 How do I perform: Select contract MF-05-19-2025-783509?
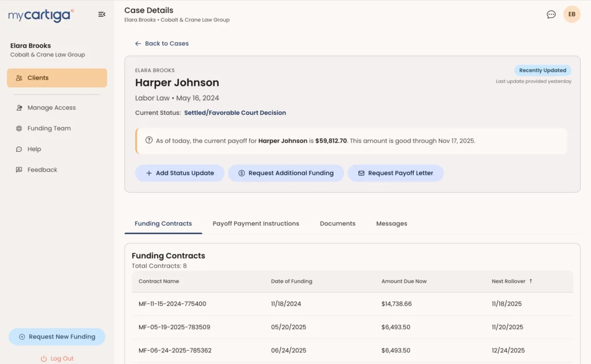coord(174,328)
